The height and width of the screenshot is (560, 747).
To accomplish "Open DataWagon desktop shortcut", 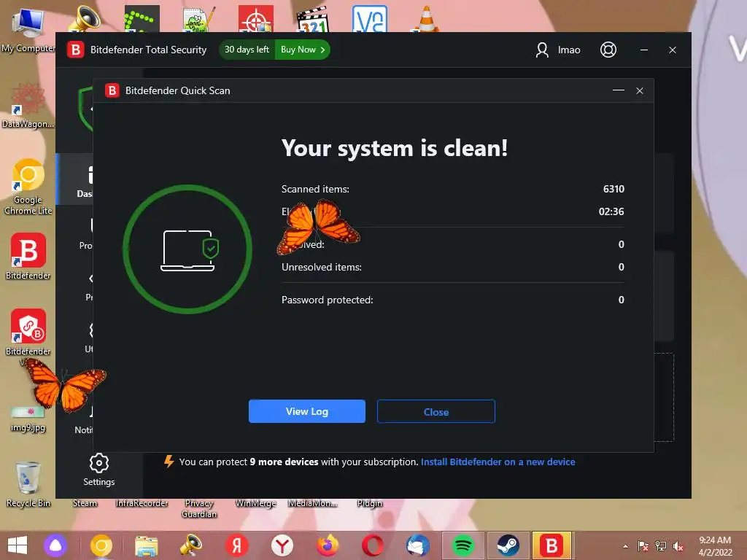I will point(28,106).
